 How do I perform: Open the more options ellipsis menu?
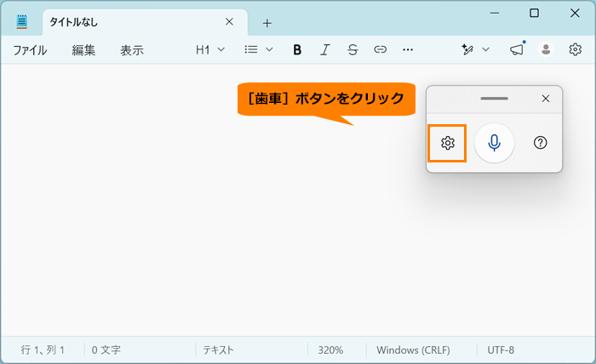tap(408, 49)
